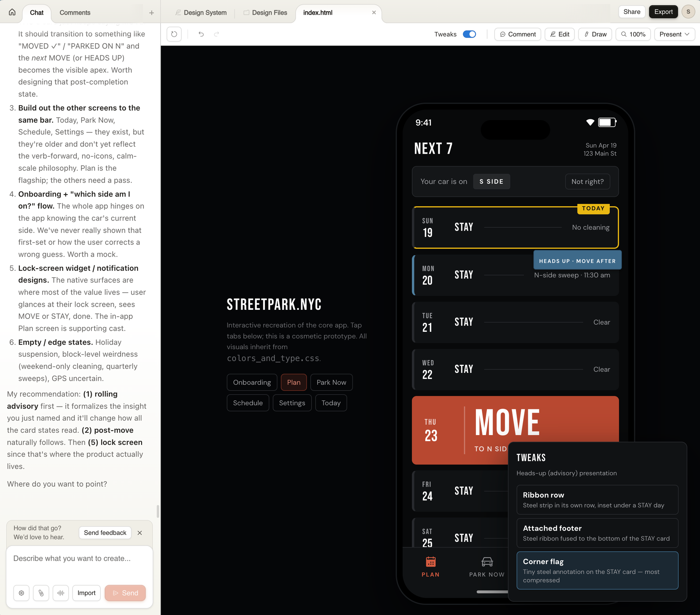The height and width of the screenshot is (615, 700).
Task: Attach a file using the paperclip icon
Action: click(41, 593)
